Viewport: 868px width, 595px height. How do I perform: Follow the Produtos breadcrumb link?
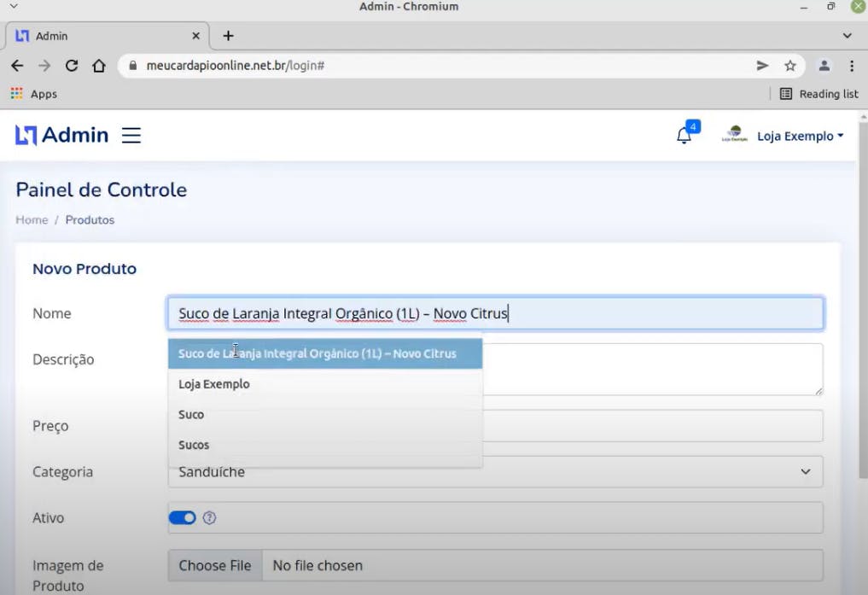click(90, 219)
